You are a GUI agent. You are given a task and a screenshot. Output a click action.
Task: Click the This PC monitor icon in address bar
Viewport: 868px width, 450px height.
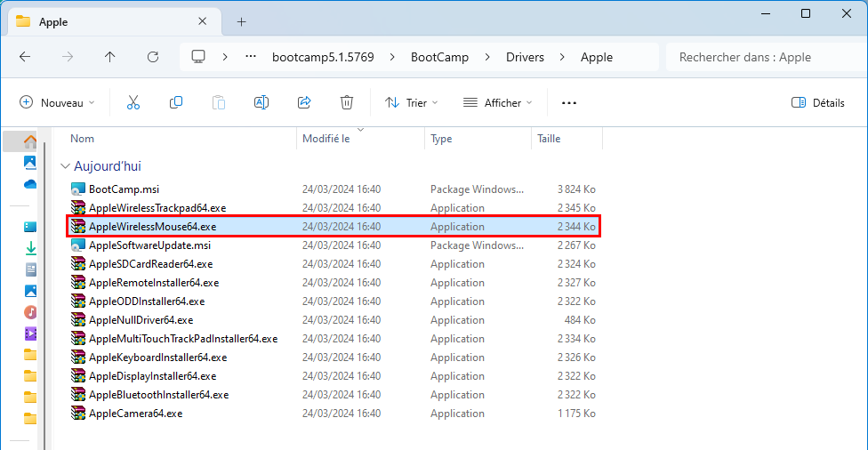tap(198, 57)
